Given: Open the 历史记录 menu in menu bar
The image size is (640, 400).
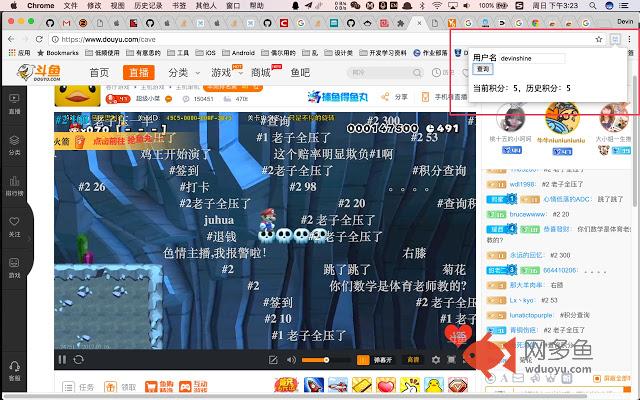Looking at the screenshot, I should click(x=148, y=6).
